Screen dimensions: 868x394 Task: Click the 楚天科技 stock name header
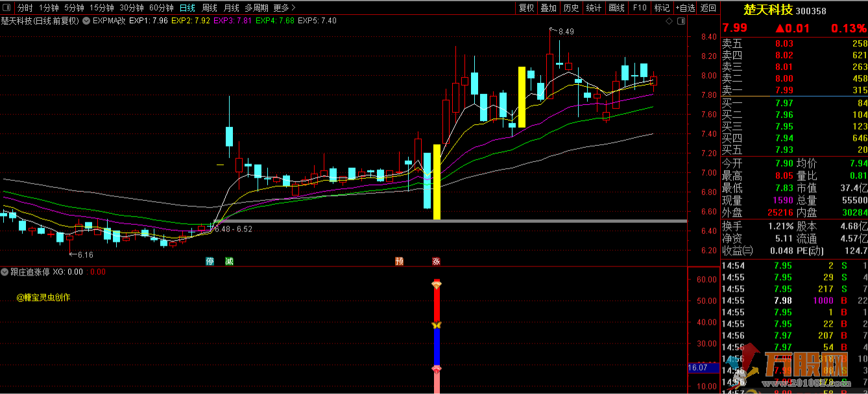tap(768, 10)
